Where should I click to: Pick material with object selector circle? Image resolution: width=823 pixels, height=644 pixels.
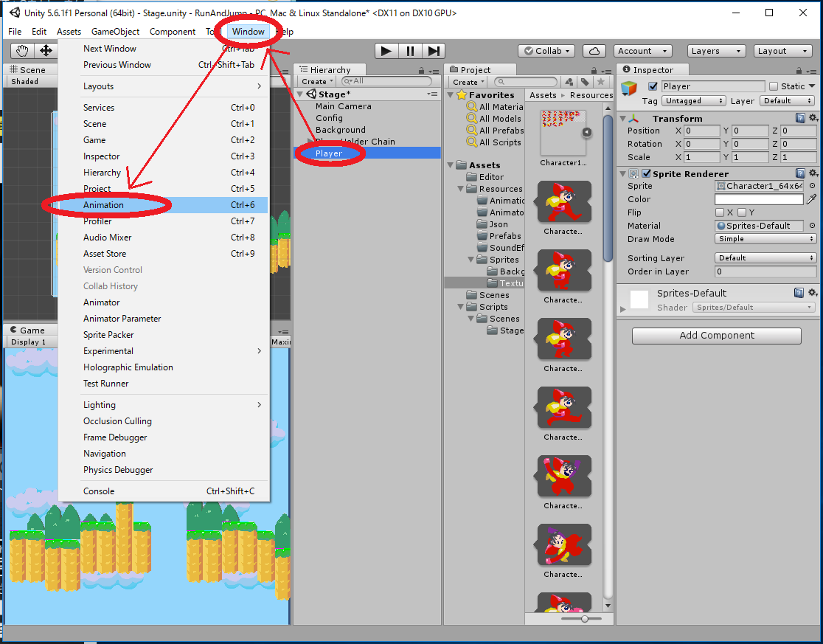pyautogui.click(x=812, y=226)
